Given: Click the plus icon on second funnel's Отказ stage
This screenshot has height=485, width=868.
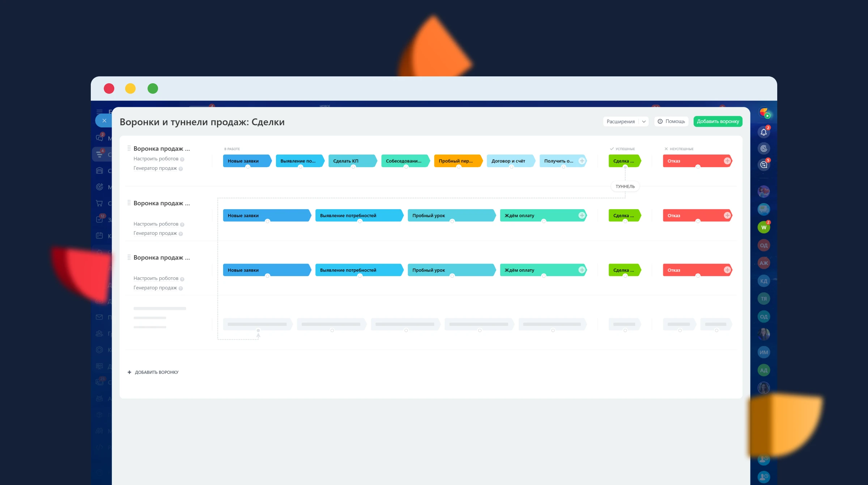Looking at the screenshot, I should pos(727,215).
